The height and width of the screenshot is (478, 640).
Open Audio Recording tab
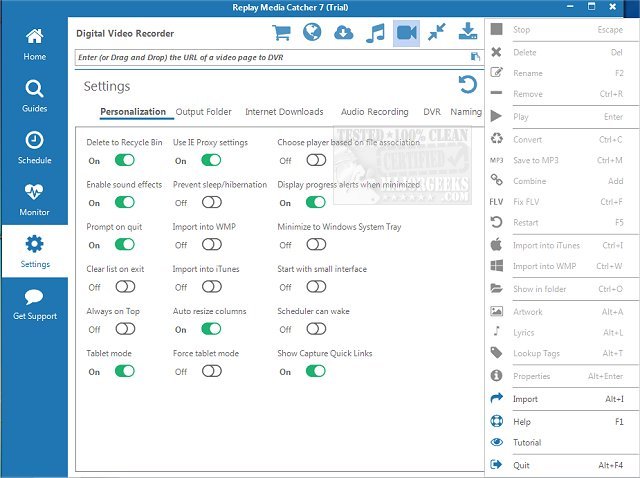tap(374, 112)
